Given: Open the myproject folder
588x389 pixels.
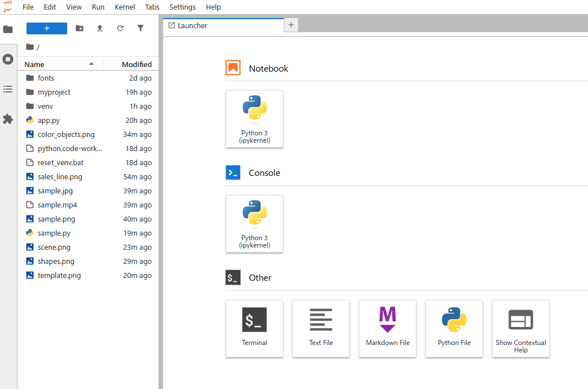Looking at the screenshot, I should point(54,92).
